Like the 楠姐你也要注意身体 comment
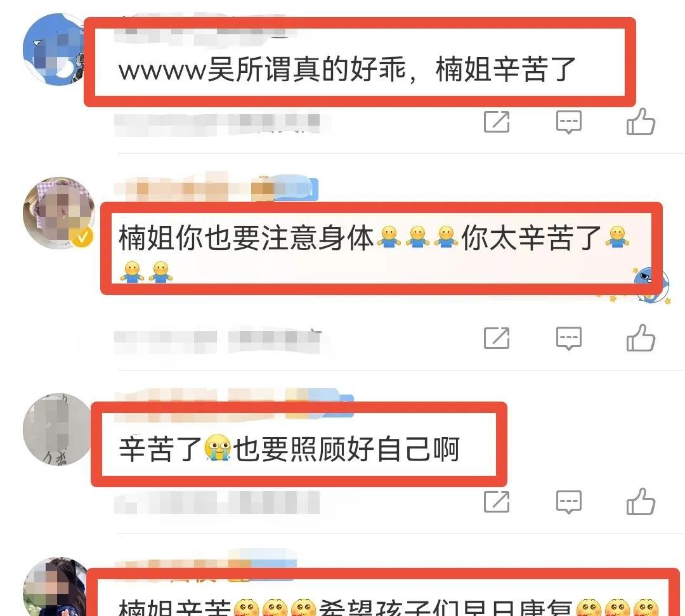The height and width of the screenshot is (616, 685). (x=641, y=337)
